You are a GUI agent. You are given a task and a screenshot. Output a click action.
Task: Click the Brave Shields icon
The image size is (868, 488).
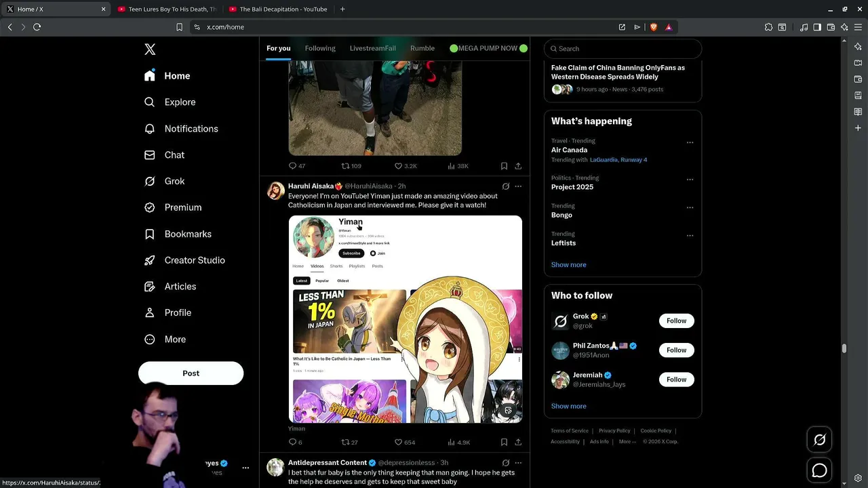point(654,27)
